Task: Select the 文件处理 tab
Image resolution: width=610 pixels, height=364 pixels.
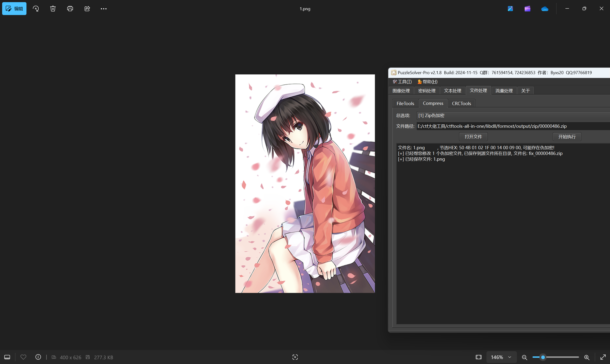Action: pyautogui.click(x=478, y=90)
